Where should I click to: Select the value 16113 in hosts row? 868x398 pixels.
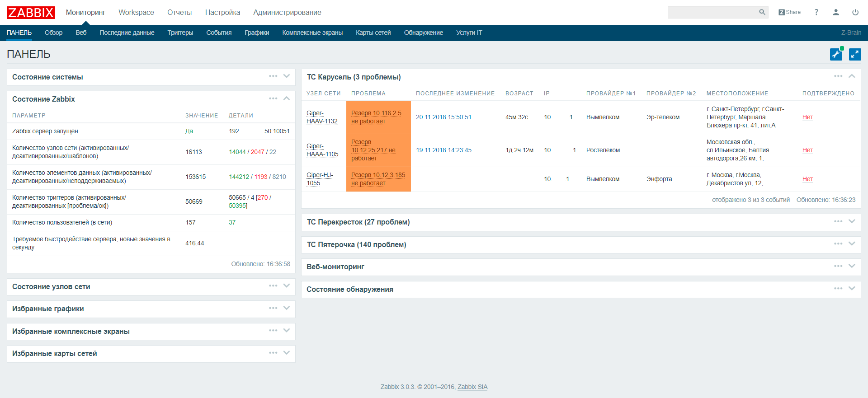pos(193,152)
